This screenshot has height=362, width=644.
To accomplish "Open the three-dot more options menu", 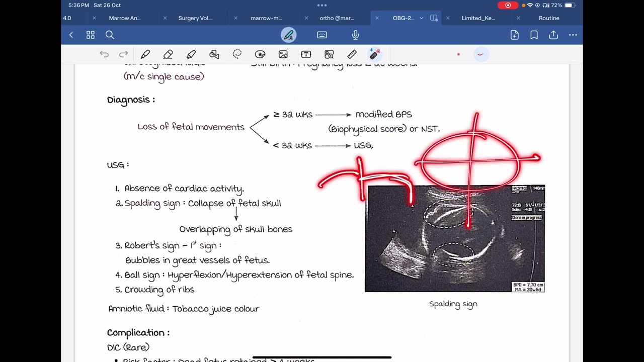I will coord(573,35).
